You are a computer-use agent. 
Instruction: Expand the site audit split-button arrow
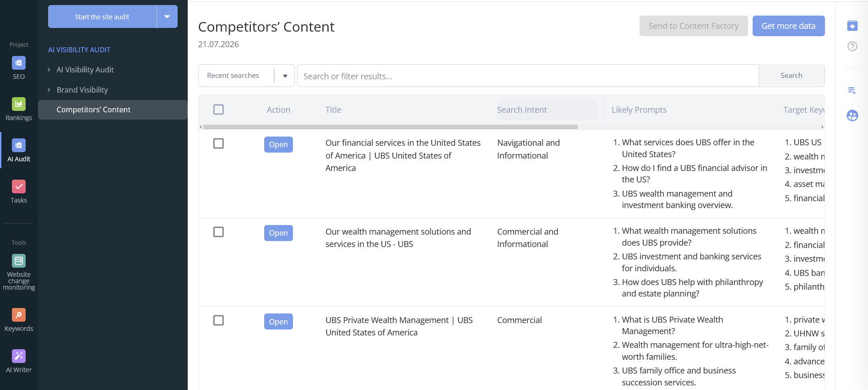(x=167, y=16)
